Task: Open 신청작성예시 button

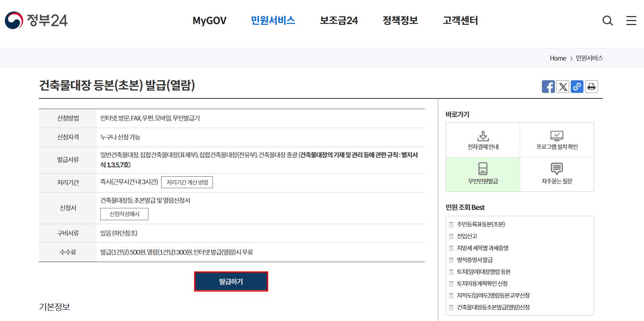Action: pos(124,214)
